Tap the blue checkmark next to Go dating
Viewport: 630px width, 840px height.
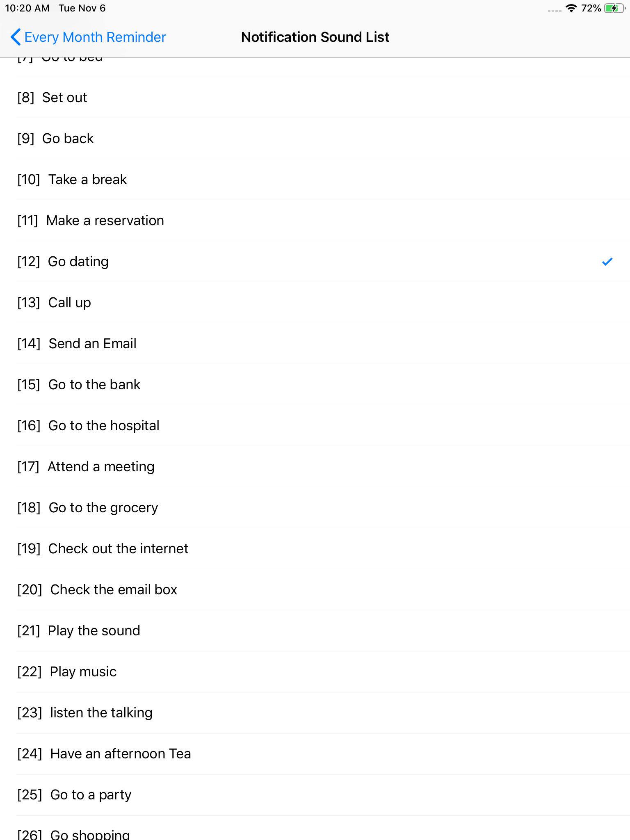coord(607,261)
